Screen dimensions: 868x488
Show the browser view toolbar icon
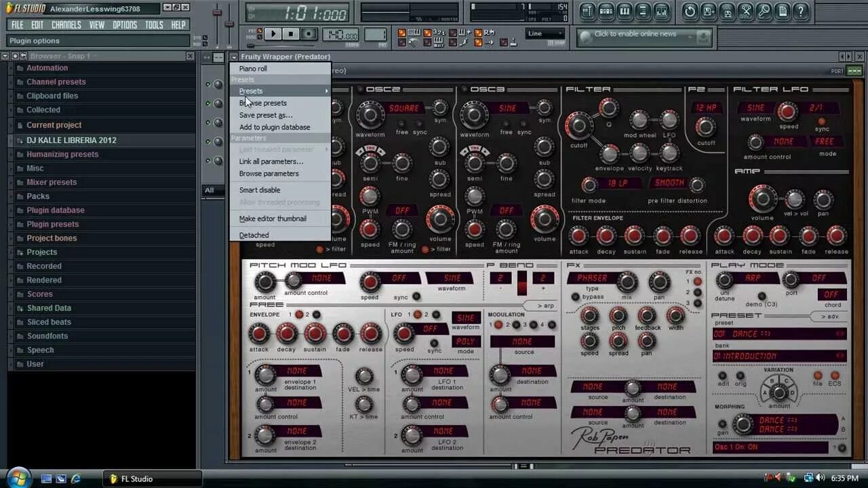point(643,11)
